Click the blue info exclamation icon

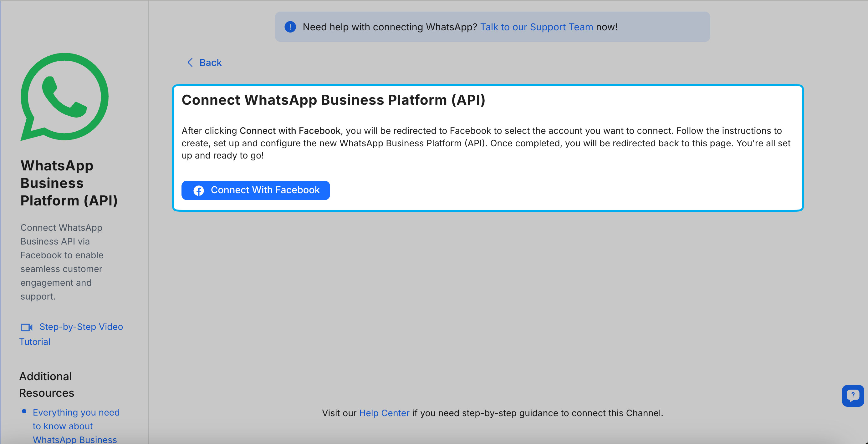tap(290, 27)
